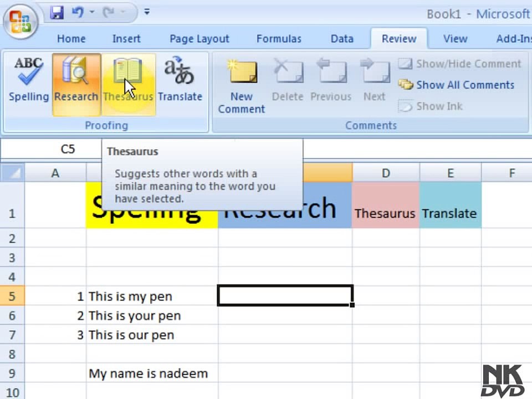Click the teal Translate cell in E1
This screenshot has height=399, width=532.
(451, 205)
